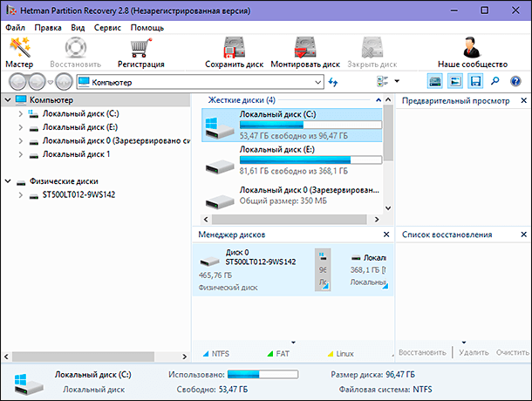Click the view mode list icon

[383, 81]
